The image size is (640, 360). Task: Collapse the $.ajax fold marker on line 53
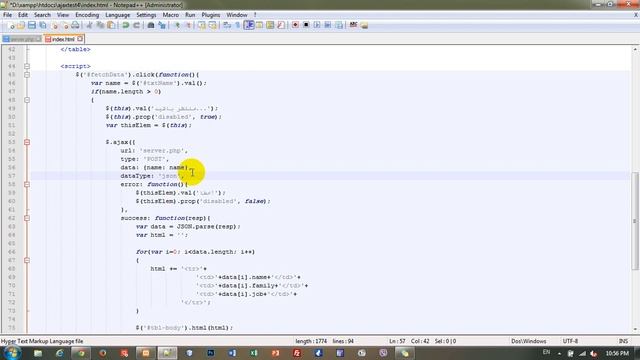tap(27, 142)
